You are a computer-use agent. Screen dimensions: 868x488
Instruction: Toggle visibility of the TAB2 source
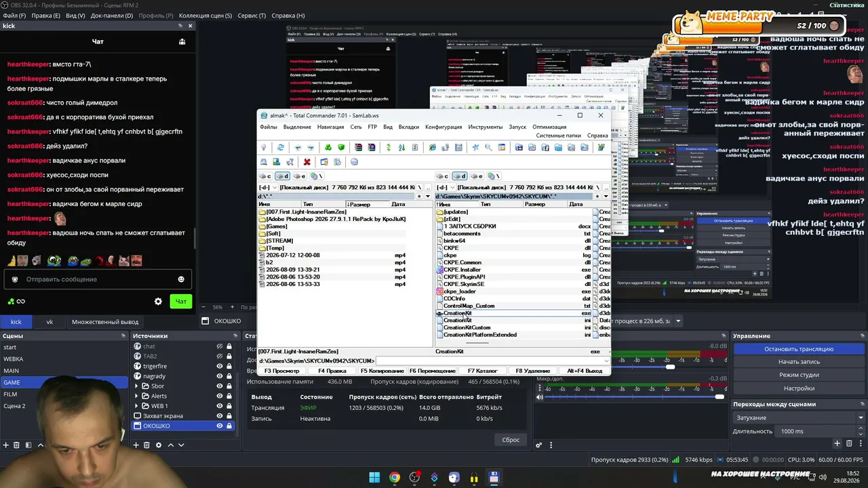click(220, 356)
